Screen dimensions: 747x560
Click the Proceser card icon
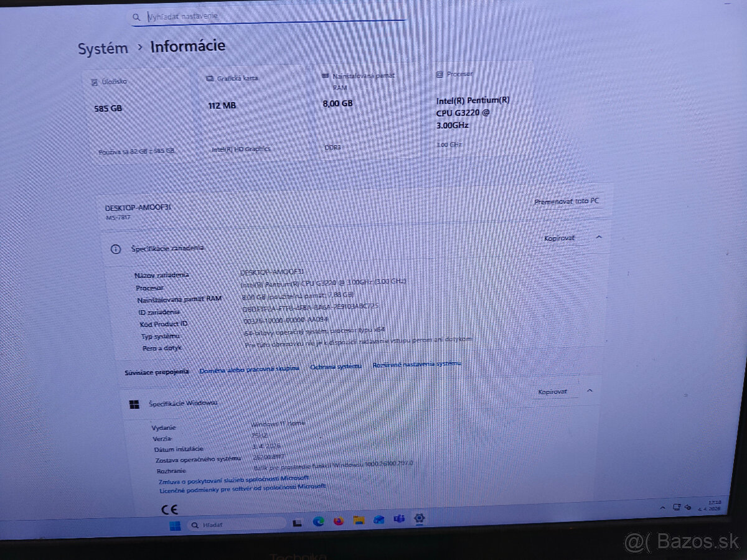[x=441, y=73]
